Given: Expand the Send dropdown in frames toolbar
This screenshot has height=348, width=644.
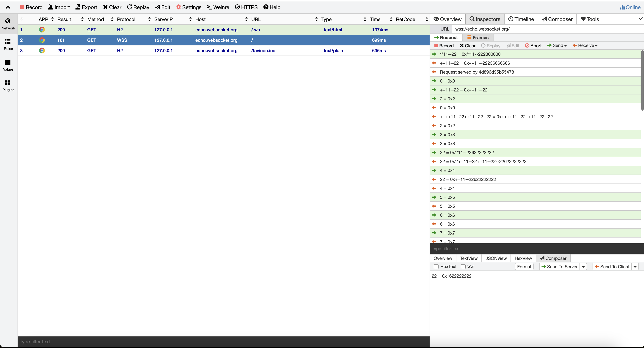Looking at the screenshot, I should [557, 45].
